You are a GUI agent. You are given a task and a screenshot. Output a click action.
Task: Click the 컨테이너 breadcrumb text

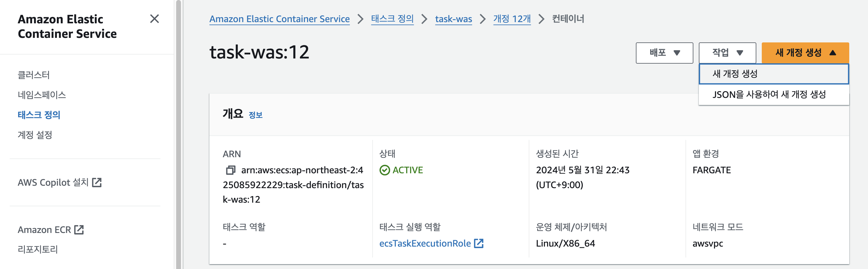568,19
